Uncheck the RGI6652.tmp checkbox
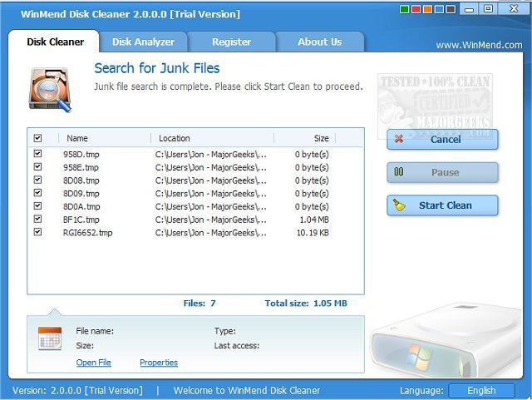This screenshot has width=532, height=400. (x=37, y=232)
